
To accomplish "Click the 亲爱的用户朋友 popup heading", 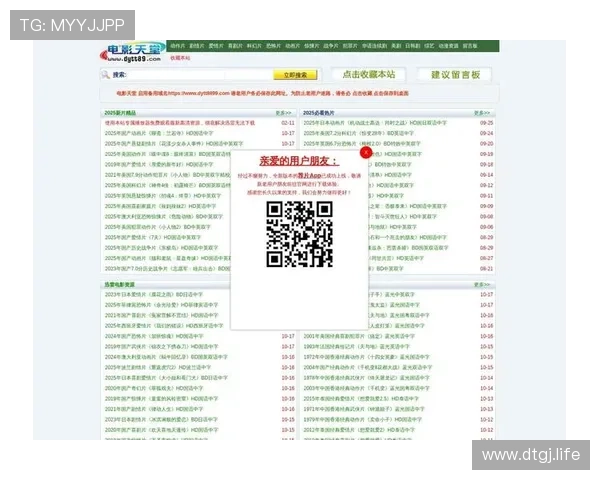I will [299, 161].
